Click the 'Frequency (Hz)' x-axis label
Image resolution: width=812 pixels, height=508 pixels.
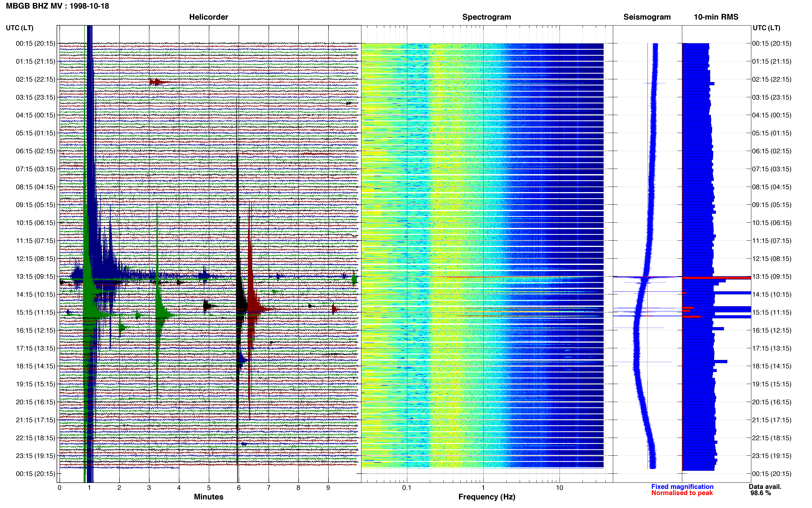pos(487,497)
